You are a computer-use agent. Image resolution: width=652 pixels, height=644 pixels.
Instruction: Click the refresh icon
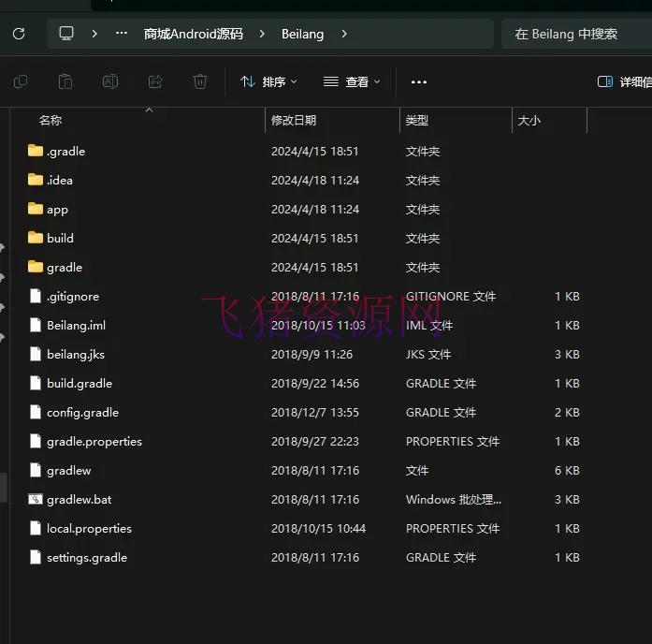tap(19, 34)
